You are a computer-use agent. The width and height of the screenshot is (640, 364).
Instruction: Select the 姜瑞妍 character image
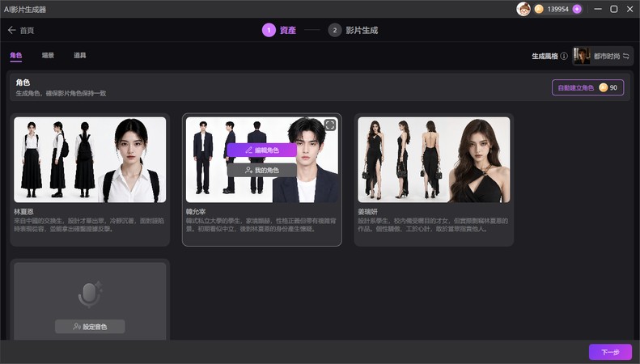434,159
